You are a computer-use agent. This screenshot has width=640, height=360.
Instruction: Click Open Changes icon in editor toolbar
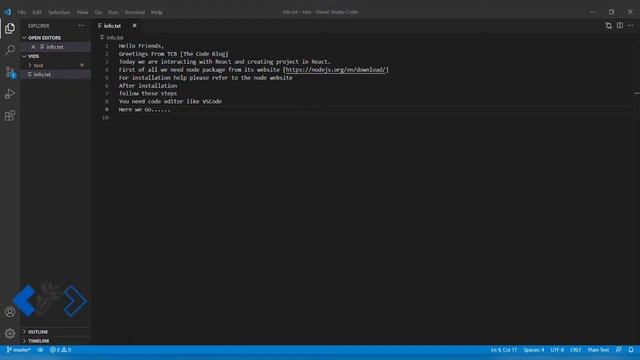tap(609, 26)
